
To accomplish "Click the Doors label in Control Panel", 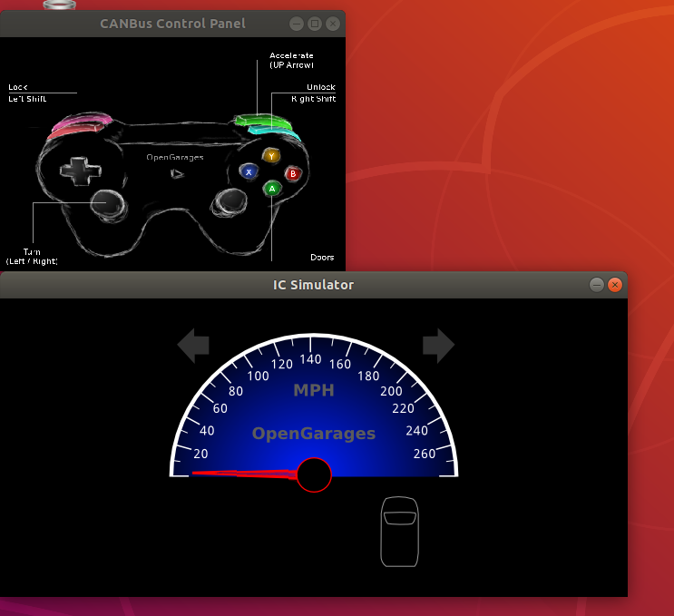I will pos(322,257).
